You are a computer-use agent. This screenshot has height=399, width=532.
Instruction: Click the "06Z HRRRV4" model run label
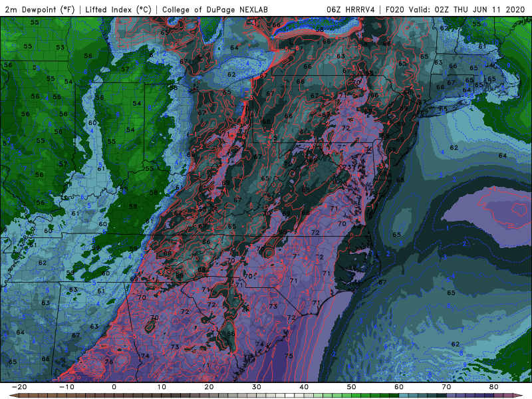[x=350, y=9]
